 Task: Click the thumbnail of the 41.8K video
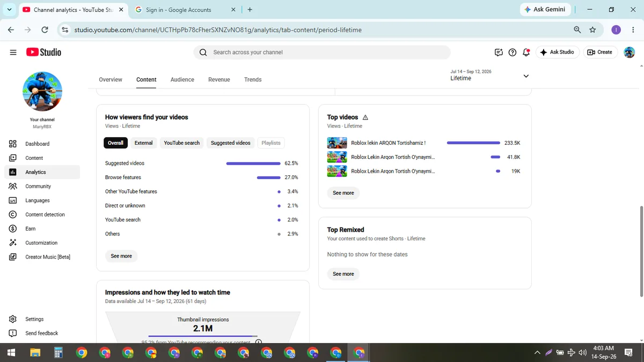click(337, 157)
